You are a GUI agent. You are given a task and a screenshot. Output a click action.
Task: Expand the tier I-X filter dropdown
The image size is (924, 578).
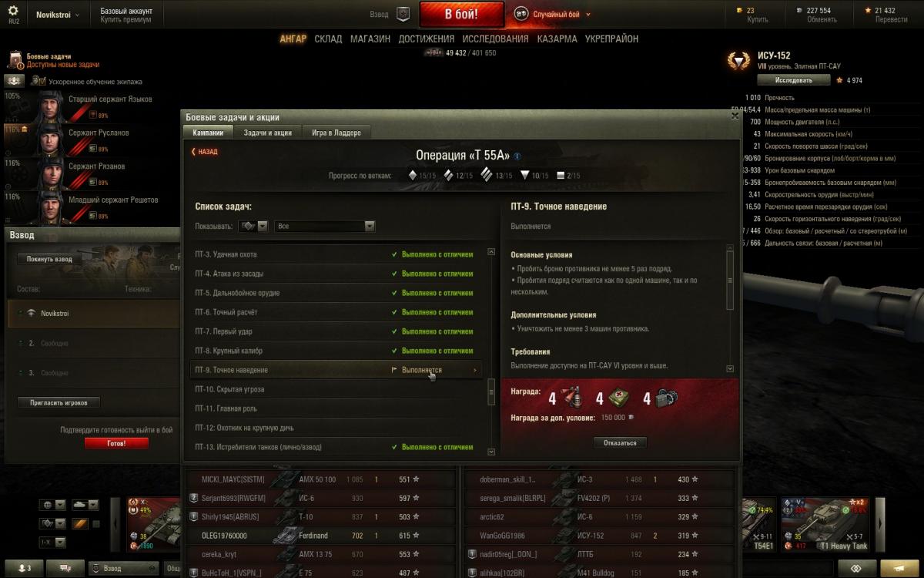pyautogui.click(x=52, y=543)
